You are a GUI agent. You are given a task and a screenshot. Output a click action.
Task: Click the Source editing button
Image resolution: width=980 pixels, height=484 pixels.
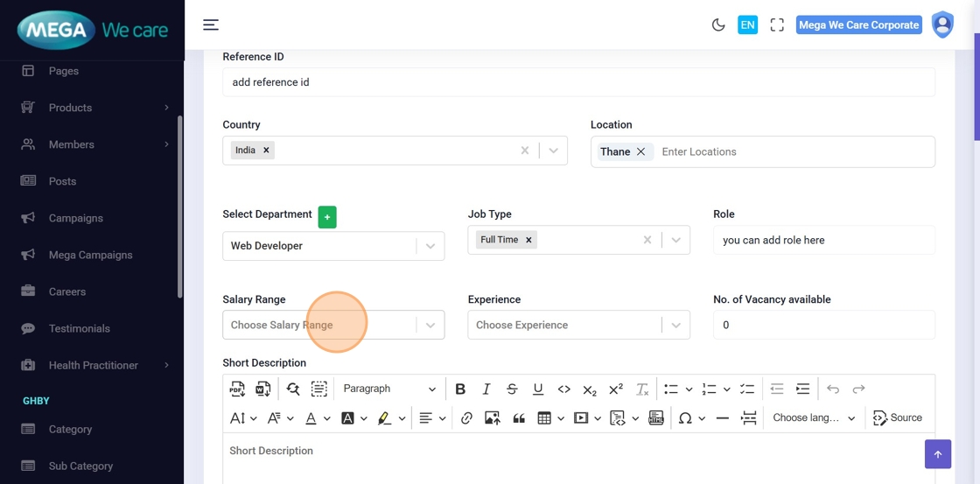(898, 418)
